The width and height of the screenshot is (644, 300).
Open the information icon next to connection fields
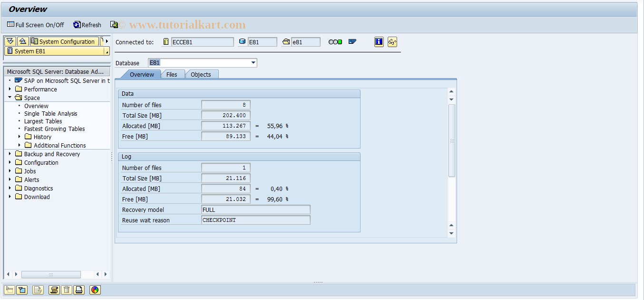(x=379, y=41)
